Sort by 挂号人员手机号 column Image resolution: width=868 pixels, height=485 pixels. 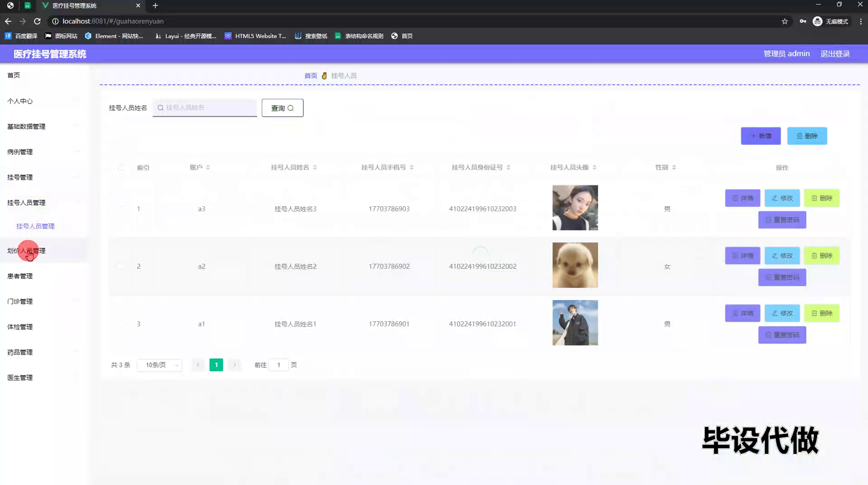pos(411,167)
